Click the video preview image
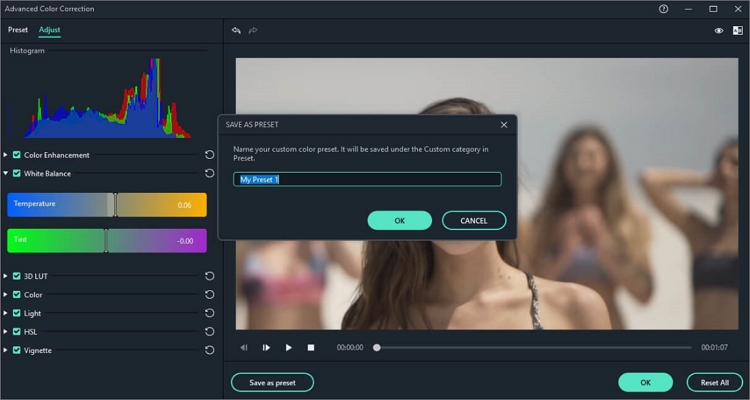 click(487, 194)
